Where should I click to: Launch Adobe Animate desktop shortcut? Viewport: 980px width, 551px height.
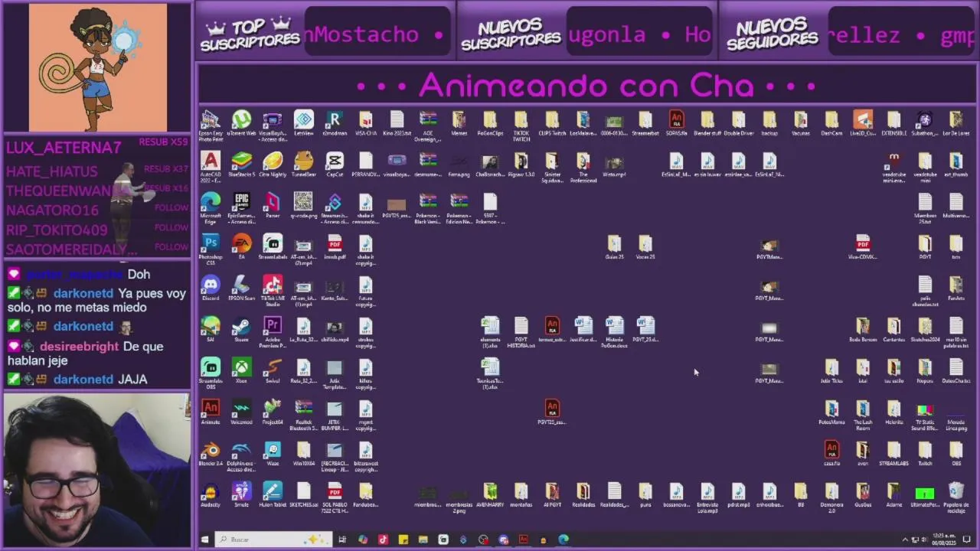click(211, 413)
